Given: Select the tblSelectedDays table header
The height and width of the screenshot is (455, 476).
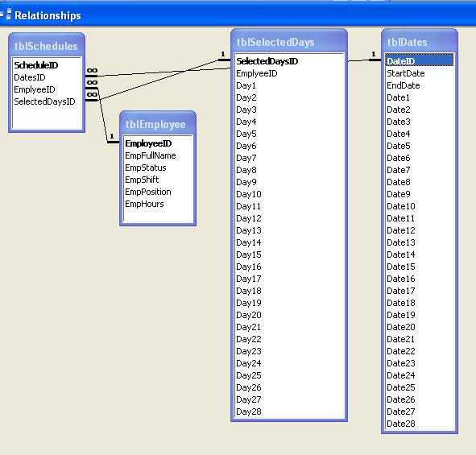Looking at the screenshot, I should coord(288,42).
